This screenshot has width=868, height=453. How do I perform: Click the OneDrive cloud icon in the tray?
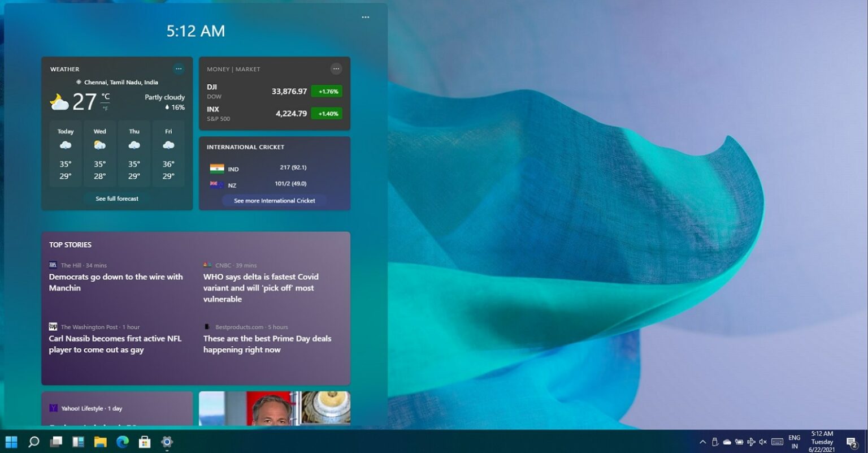pyautogui.click(x=727, y=442)
